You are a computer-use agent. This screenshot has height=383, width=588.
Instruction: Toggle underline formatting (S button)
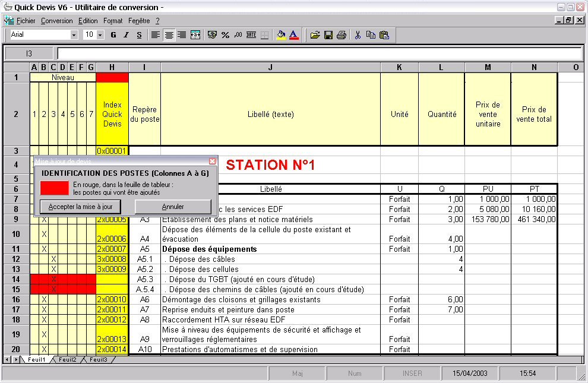click(139, 35)
